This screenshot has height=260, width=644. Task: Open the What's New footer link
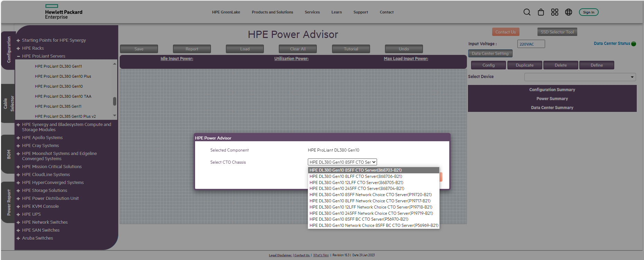[x=321, y=255]
